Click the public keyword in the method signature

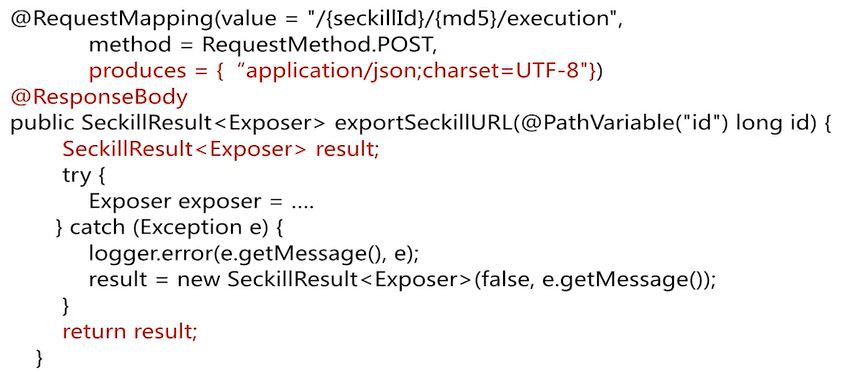[x=43, y=124]
